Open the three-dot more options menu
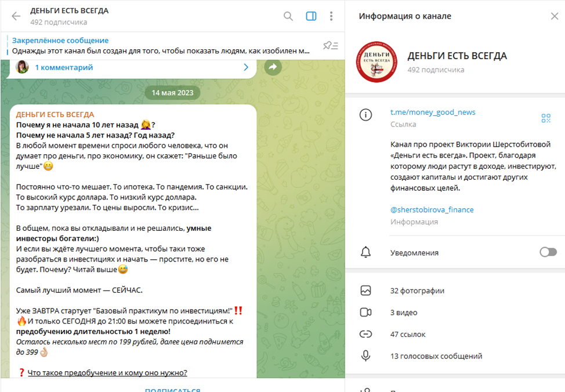Image resolution: width=565 pixels, height=392 pixels. pyautogui.click(x=331, y=16)
